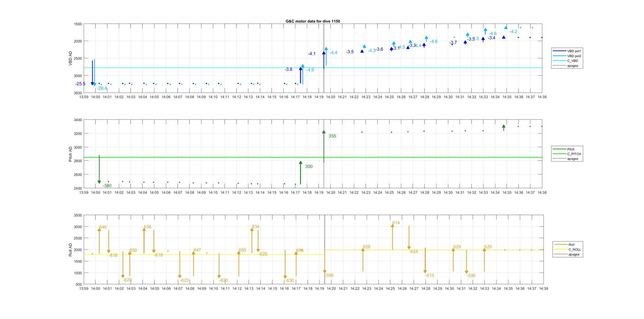Click the '636' roll data label
The height and width of the screenshot is (319, 644).
pos(148,227)
